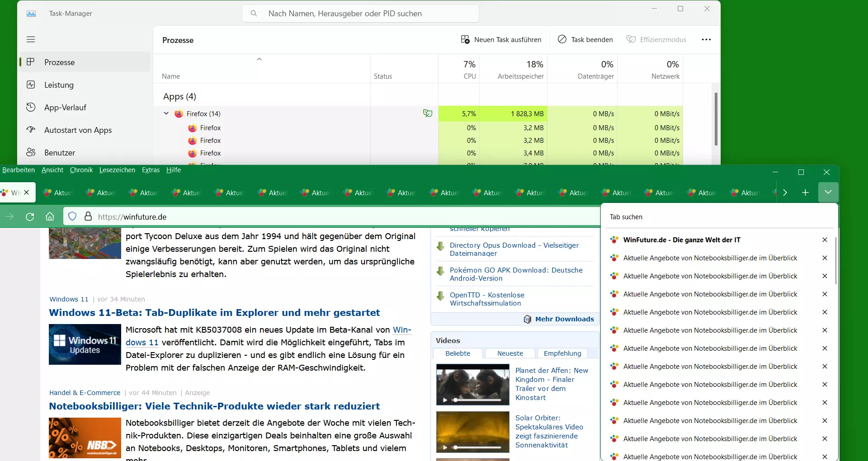Open the Chronik menu in Firefox
The width and height of the screenshot is (868, 461).
[81, 170]
